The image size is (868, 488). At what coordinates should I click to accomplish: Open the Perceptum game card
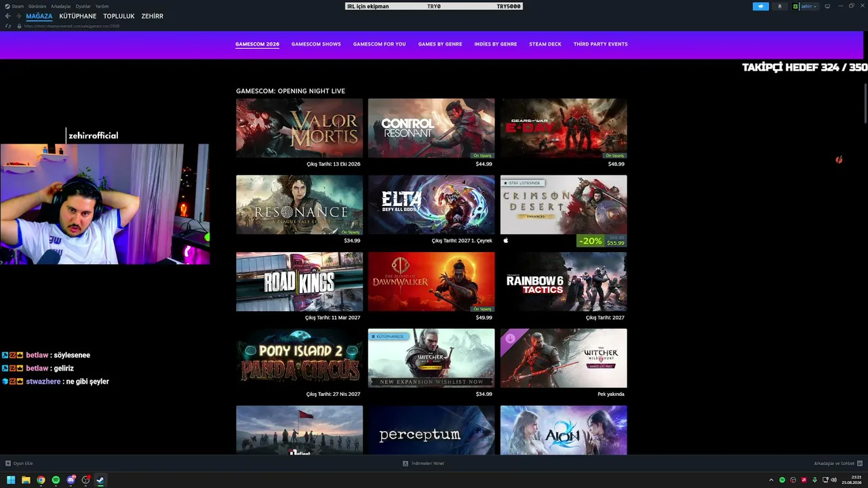[x=431, y=430]
